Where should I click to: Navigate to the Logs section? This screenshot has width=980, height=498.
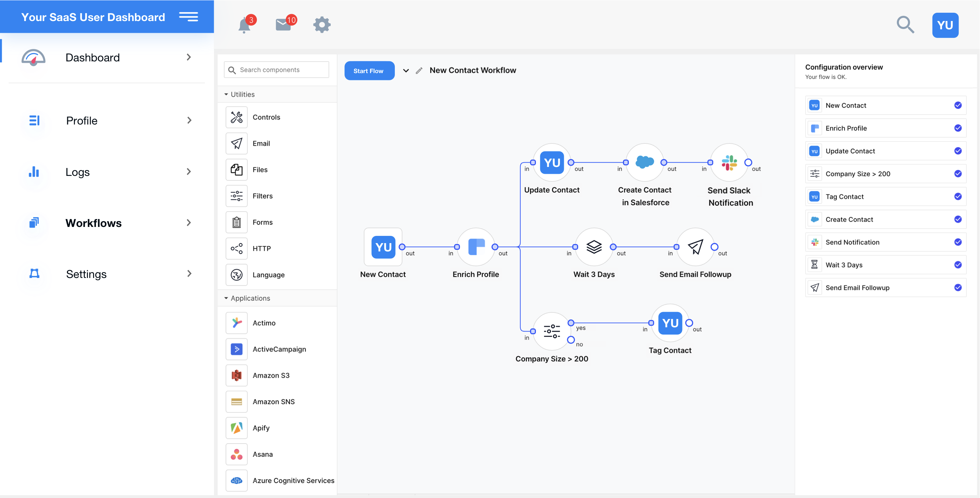pyautogui.click(x=77, y=172)
